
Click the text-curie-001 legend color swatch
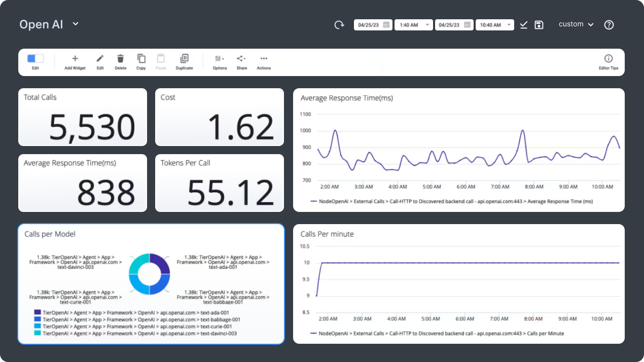coord(37,327)
